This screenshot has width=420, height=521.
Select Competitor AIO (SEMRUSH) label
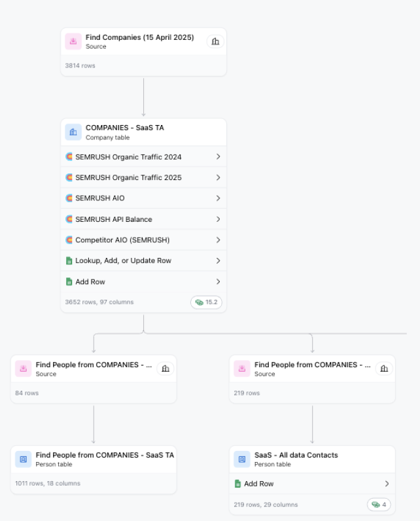122,240
